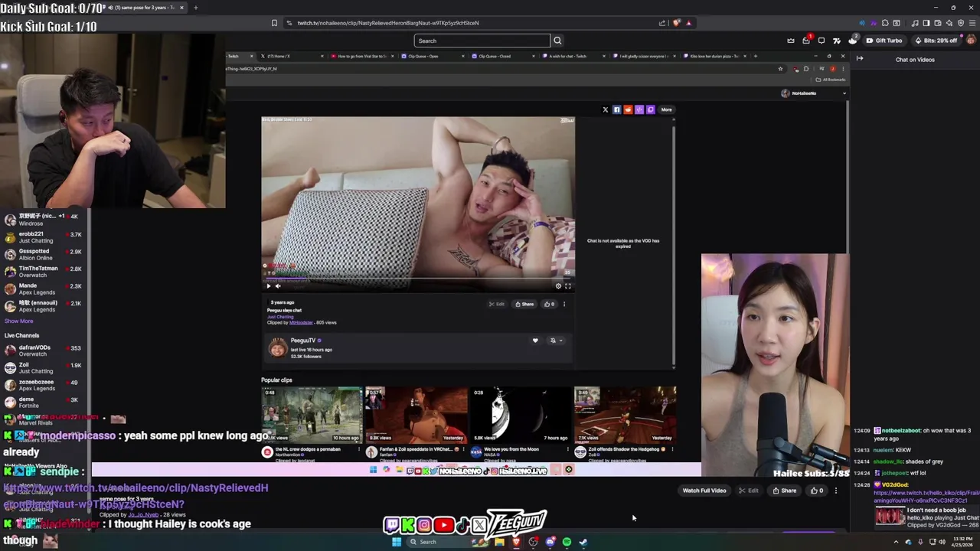Viewport: 980px width, 551px height.
Task: Open dafranVODs live channel in sidebar
Action: [x=44, y=350]
